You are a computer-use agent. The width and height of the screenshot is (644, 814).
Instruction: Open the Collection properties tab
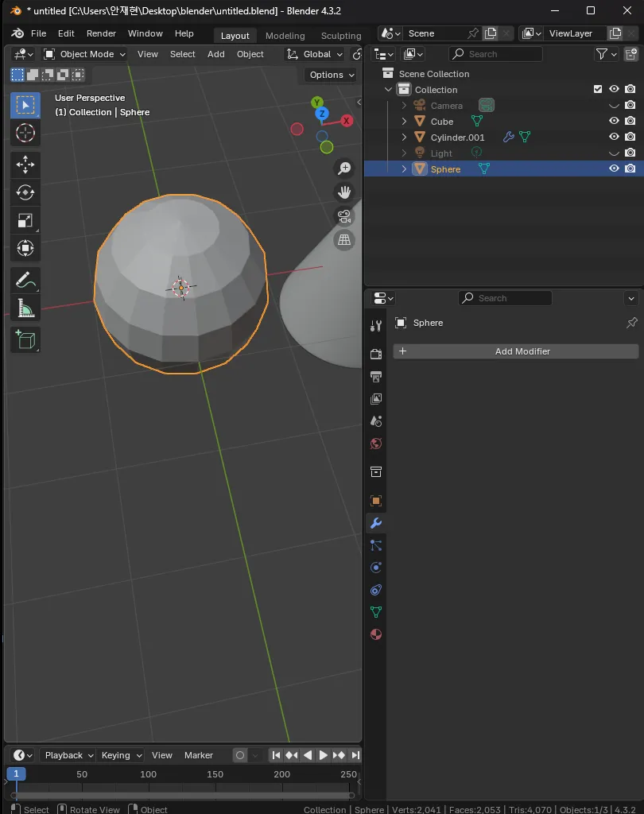[376, 472]
